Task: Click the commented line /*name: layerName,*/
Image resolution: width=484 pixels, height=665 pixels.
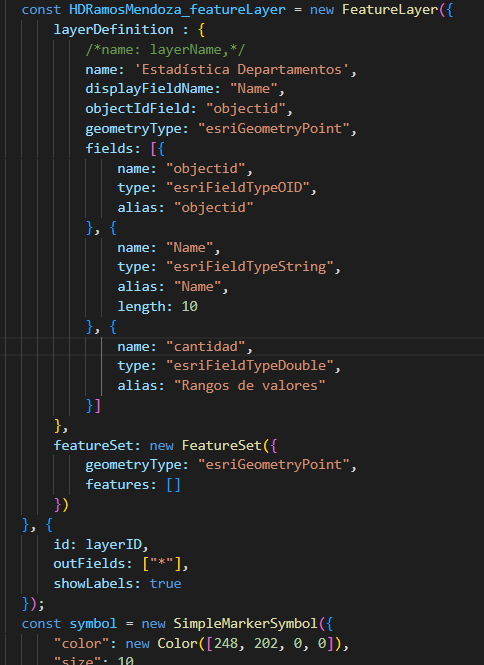Action: (x=165, y=50)
